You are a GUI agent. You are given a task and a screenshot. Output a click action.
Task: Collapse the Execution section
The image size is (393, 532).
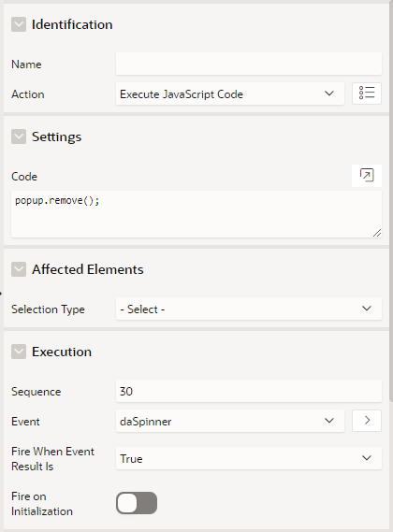click(x=19, y=352)
